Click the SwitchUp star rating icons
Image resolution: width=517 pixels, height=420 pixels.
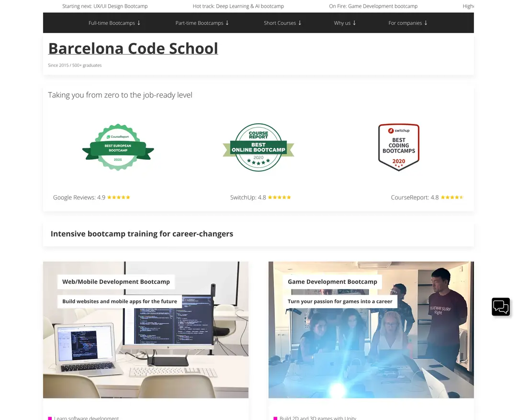pos(279,197)
